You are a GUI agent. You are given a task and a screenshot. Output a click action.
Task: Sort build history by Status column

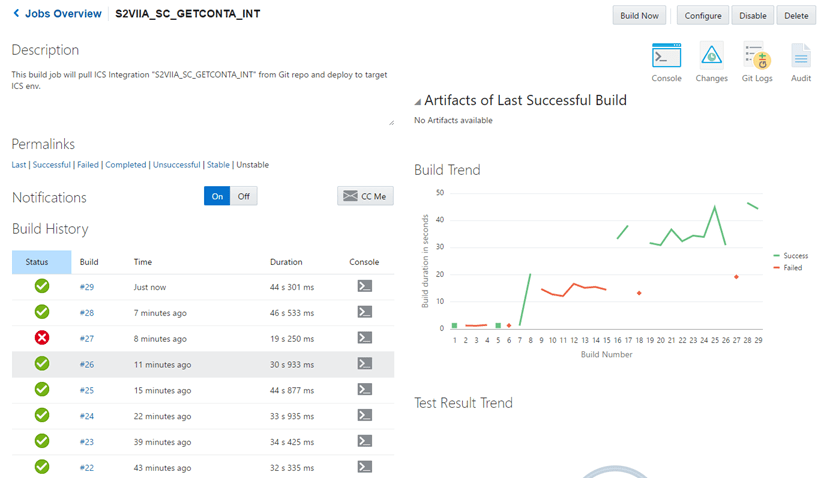point(37,262)
